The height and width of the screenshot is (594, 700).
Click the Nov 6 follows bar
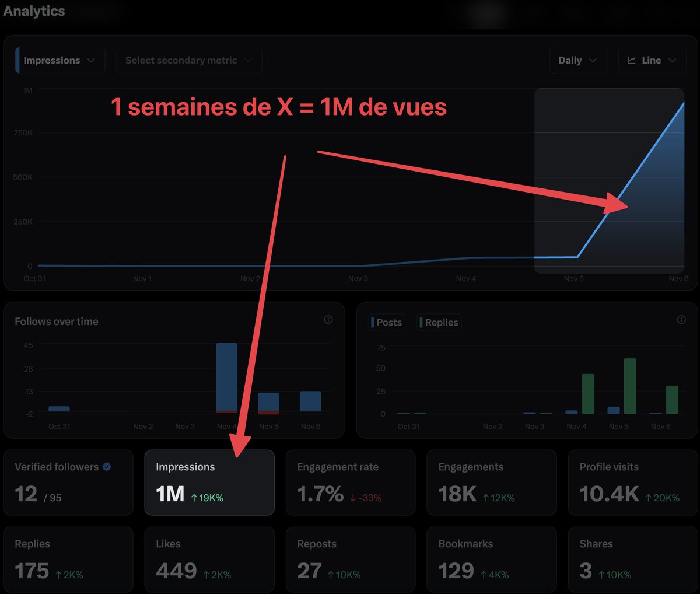coord(310,401)
